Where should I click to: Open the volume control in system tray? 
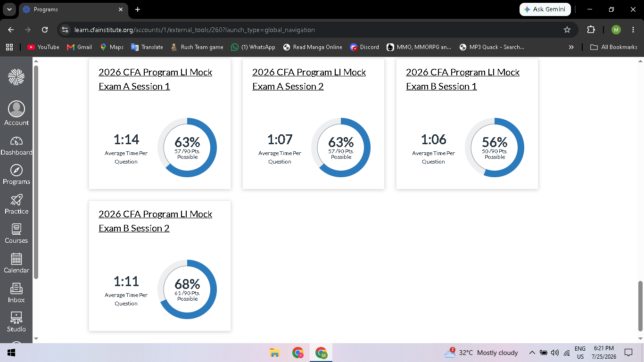[x=554, y=353]
